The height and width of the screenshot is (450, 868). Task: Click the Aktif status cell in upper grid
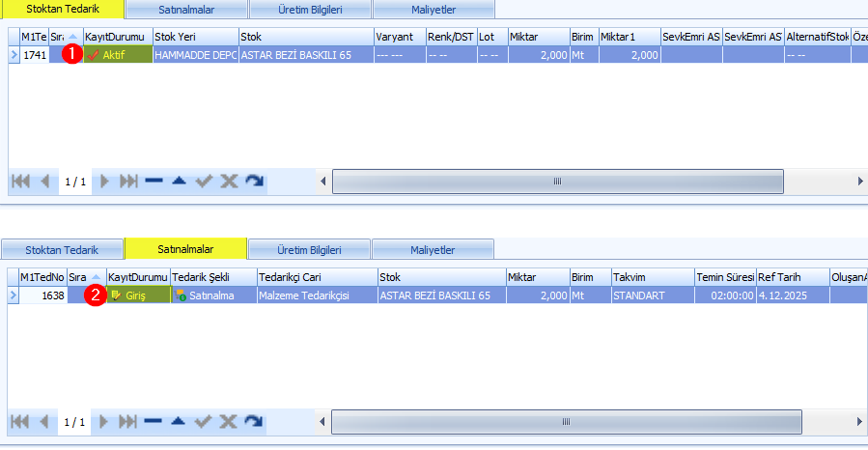[x=117, y=55]
